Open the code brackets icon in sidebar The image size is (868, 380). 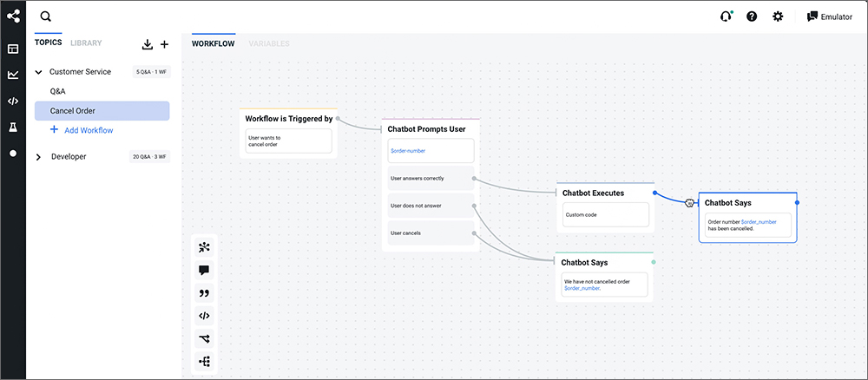13,102
